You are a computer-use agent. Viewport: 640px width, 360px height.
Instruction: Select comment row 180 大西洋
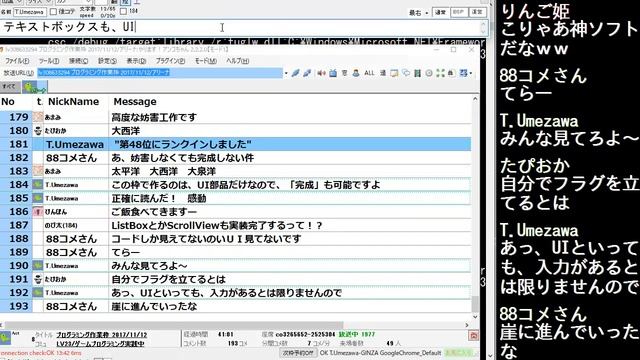(236, 131)
